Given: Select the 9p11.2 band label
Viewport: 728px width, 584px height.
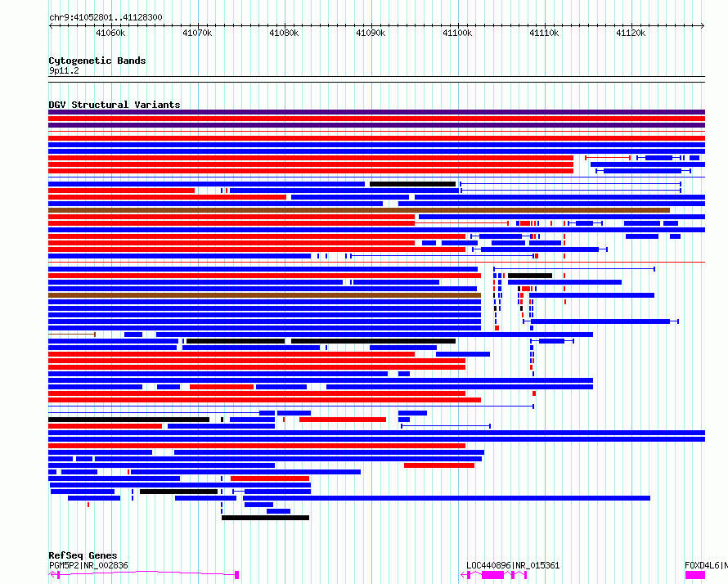Looking at the screenshot, I should tap(64, 70).
